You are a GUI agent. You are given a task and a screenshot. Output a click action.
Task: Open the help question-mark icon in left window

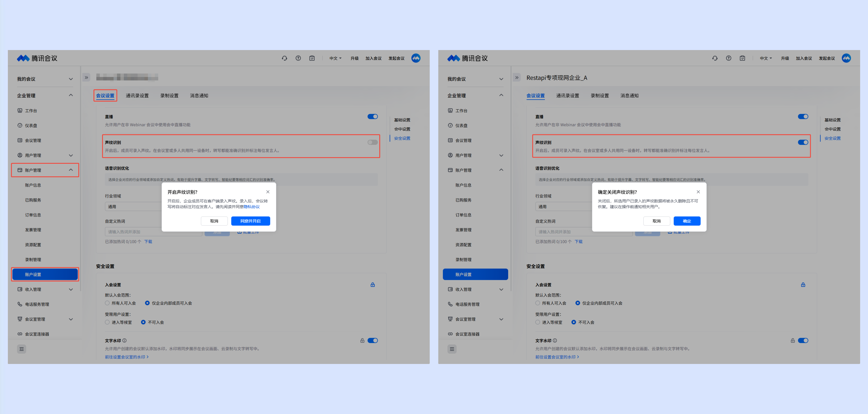coord(298,58)
